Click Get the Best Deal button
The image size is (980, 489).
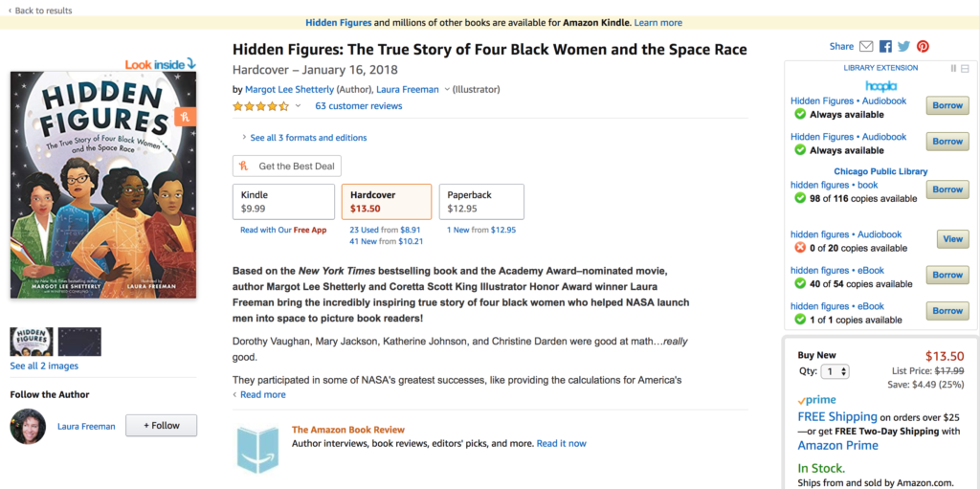pyautogui.click(x=287, y=167)
